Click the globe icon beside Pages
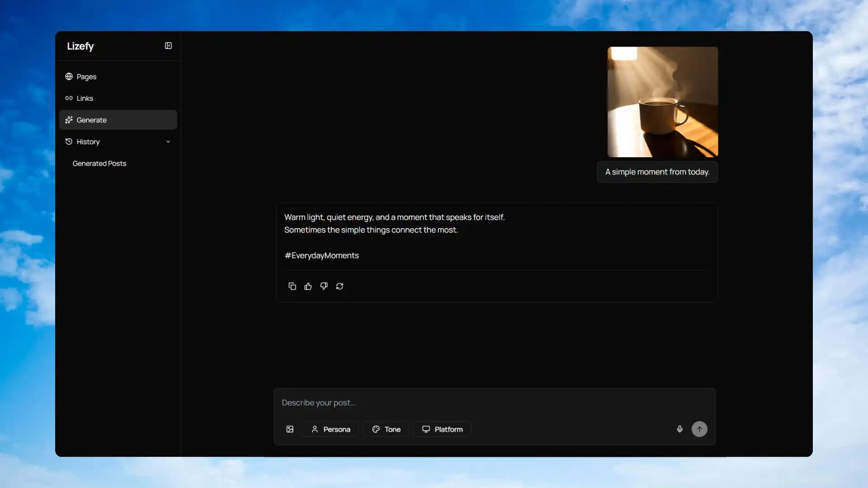Viewport: 868px width, 488px height. click(x=69, y=76)
